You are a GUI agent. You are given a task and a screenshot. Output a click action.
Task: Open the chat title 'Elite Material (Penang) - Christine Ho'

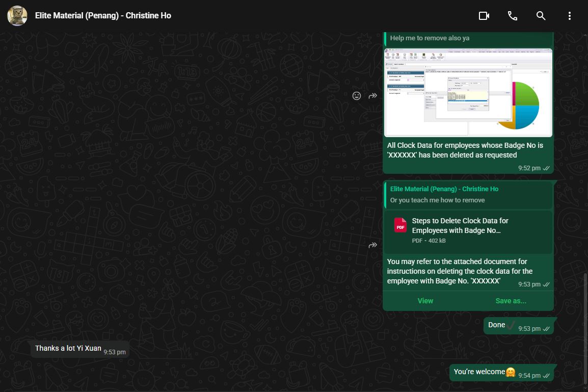[x=103, y=16]
